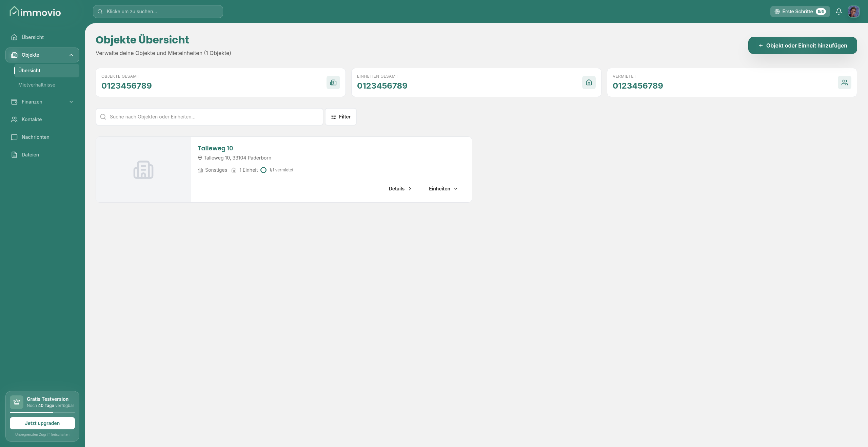Click the building icon in Objekte Gesamt card
The width and height of the screenshot is (868, 447).
333,82
